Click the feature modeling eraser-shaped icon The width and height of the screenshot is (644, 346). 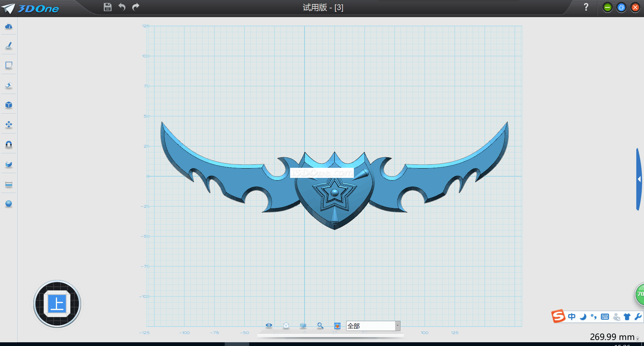(x=9, y=85)
